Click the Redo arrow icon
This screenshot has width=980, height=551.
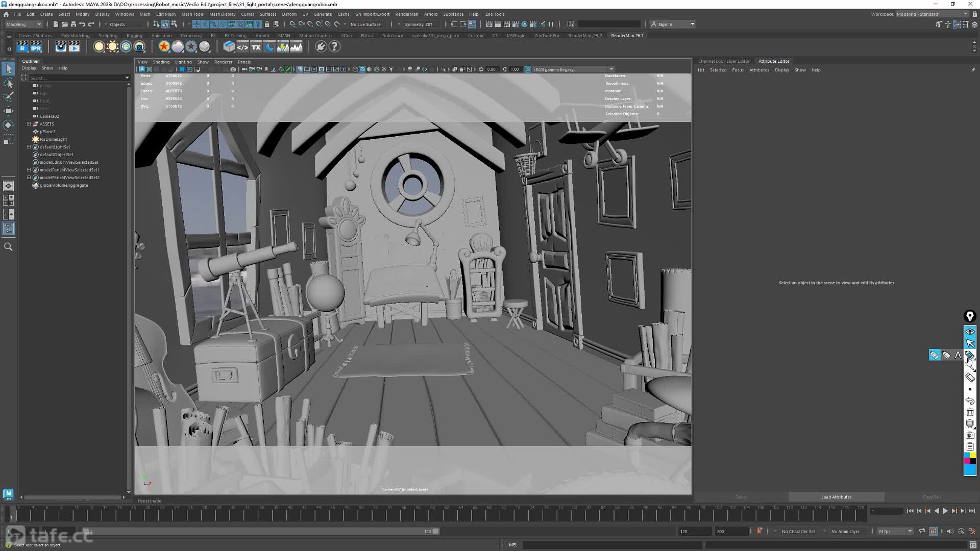[x=91, y=24]
